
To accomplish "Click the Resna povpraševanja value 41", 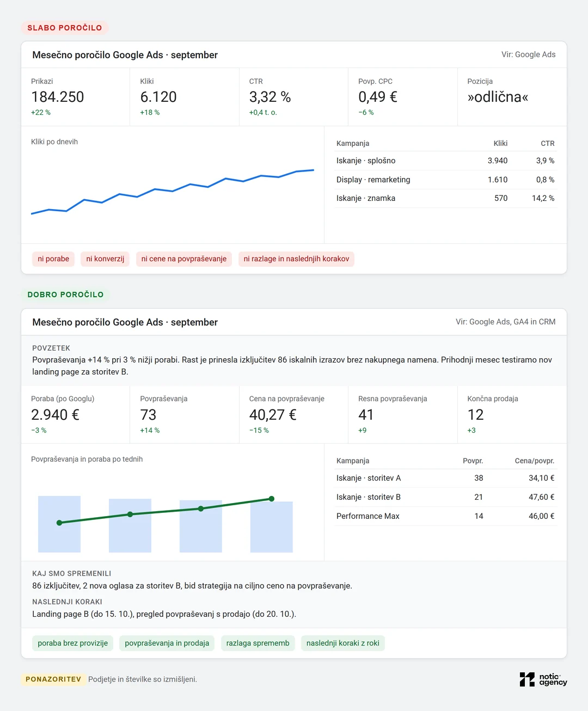I will 366,415.
